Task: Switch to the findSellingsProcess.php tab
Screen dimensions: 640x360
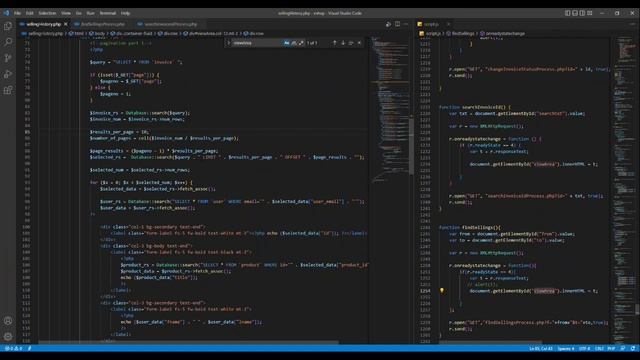Action: (103, 24)
